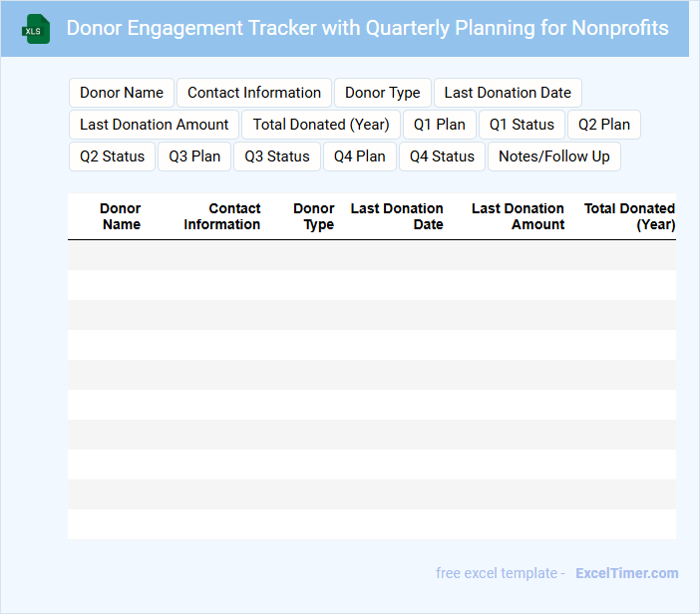Select the Q2 Status tag
This screenshot has height=614, width=700.
pos(112,156)
